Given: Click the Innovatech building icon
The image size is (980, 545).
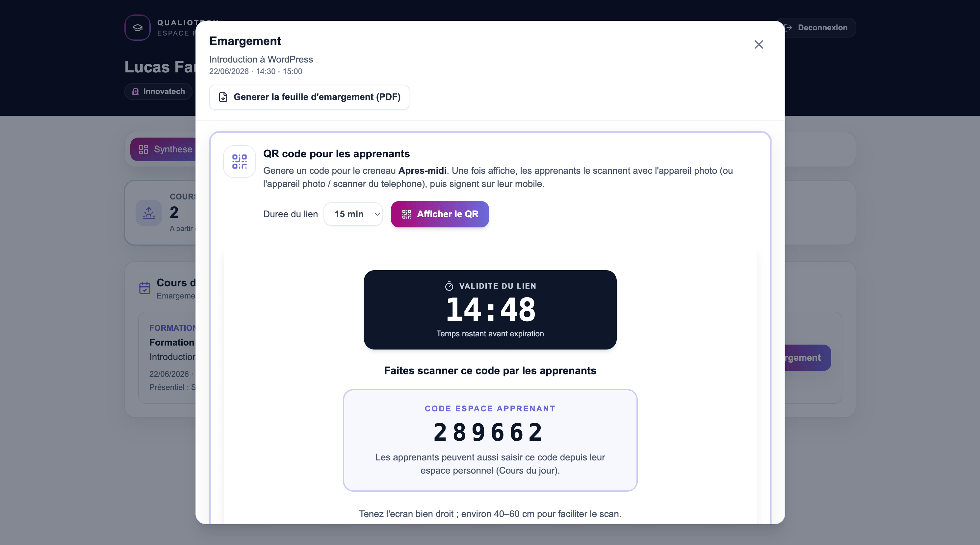Looking at the screenshot, I should 136,91.
